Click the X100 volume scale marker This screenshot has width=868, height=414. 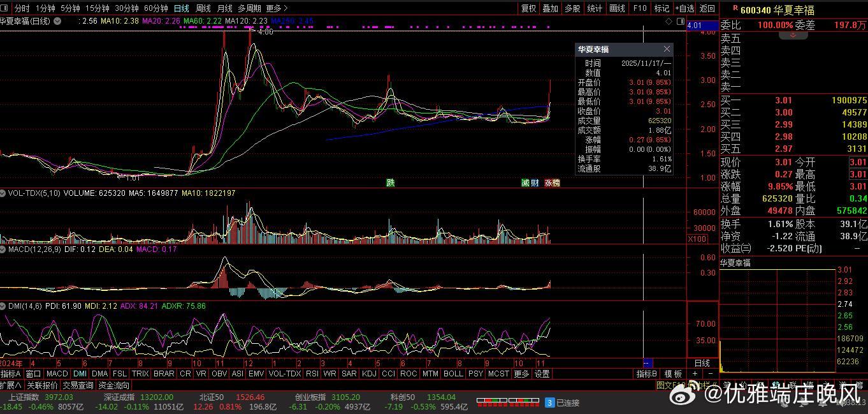pyautogui.click(x=697, y=239)
